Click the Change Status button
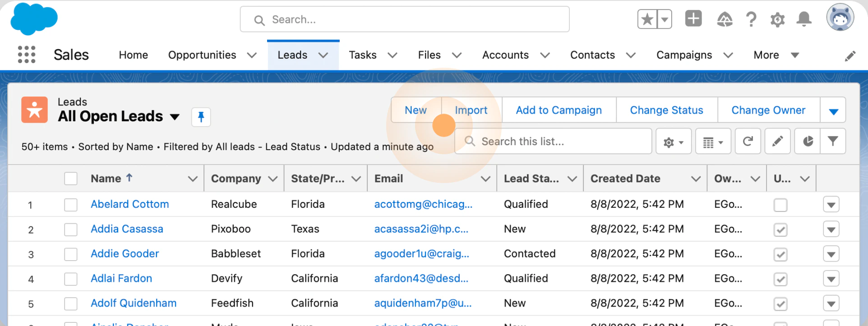 (667, 110)
